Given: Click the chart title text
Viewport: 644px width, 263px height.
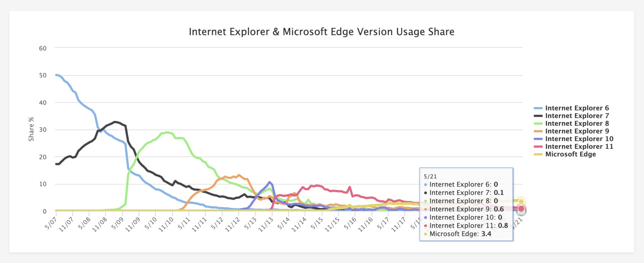Looking at the screenshot, I should pyautogui.click(x=321, y=32).
